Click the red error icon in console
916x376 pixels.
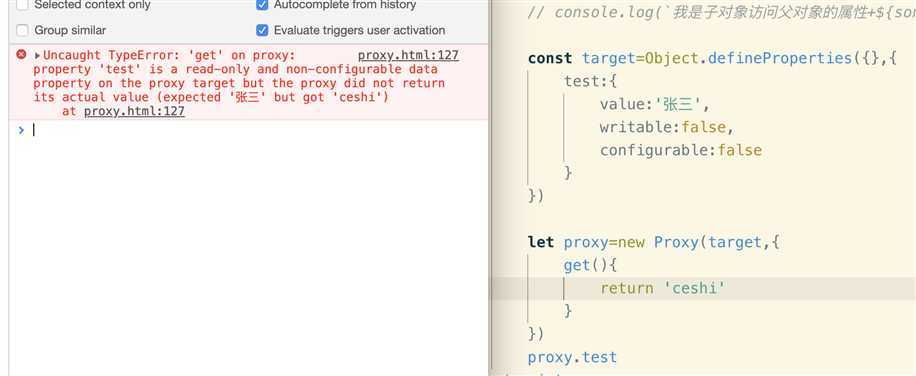coord(21,55)
